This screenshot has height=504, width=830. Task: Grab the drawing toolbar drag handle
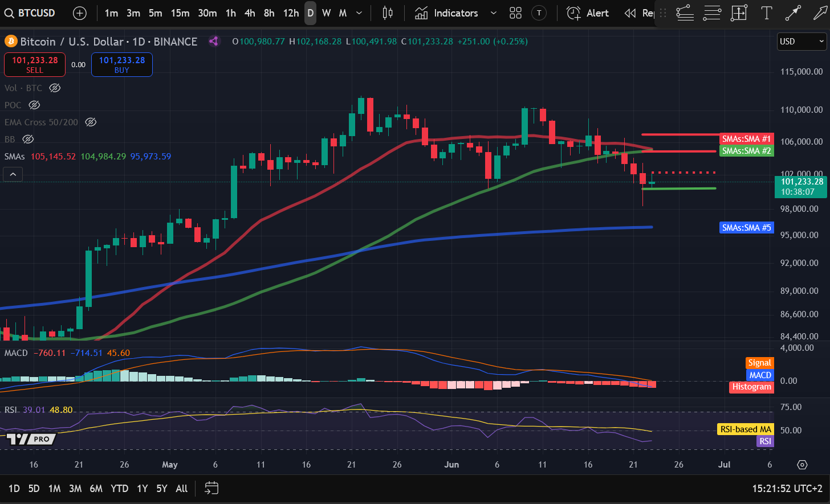click(x=663, y=13)
